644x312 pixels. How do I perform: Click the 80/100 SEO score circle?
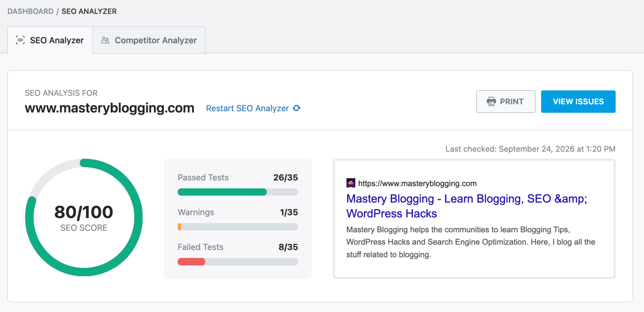pyautogui.click(x=84, y=217)
